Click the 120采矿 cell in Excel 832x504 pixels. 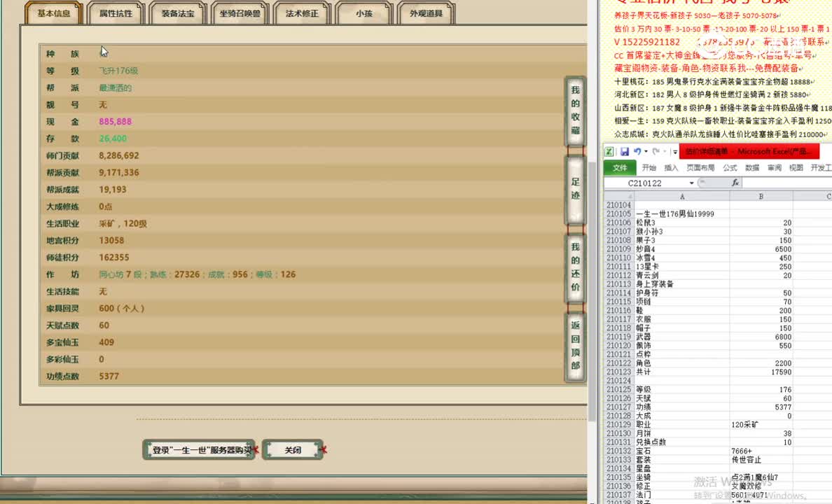click(761, 424)
